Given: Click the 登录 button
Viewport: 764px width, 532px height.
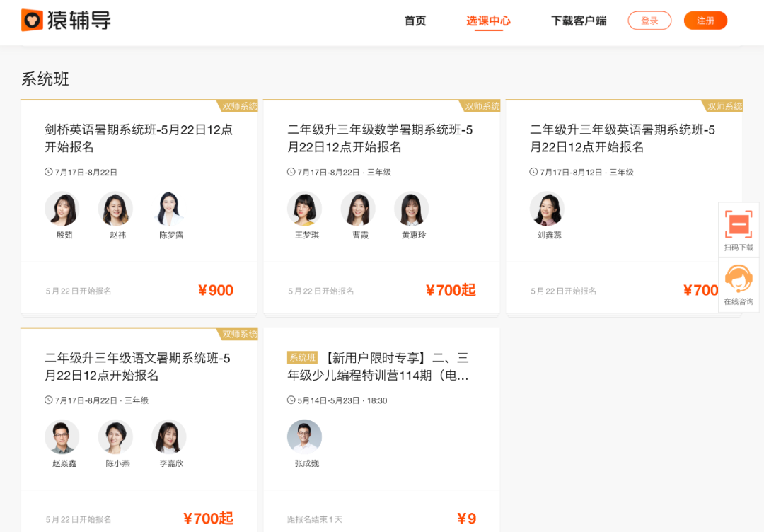Looking at the screenshot, I should 649,21.
